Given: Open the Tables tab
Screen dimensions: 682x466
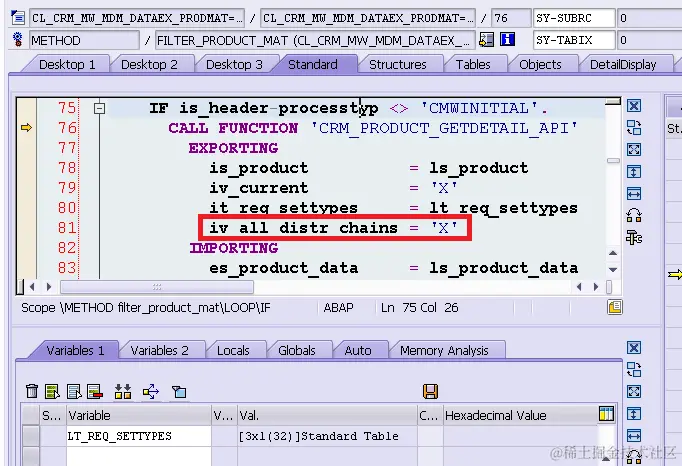Looking at the screenshot, I should [x=473, y=64].
